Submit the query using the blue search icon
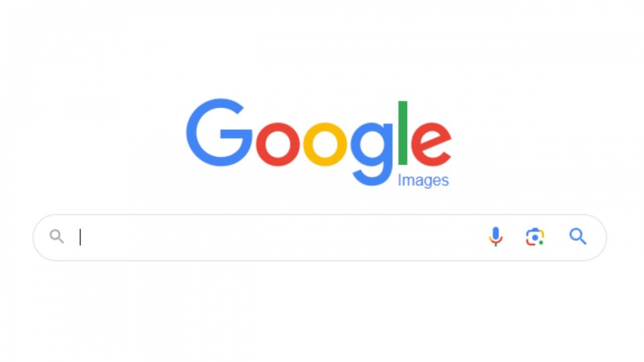 [x=577, y=236]
